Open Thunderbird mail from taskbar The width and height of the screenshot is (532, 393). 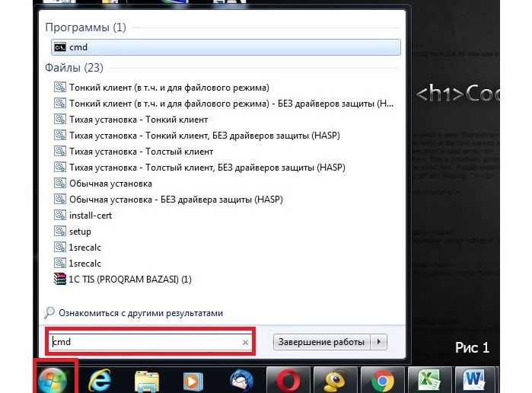pos(241,381)
